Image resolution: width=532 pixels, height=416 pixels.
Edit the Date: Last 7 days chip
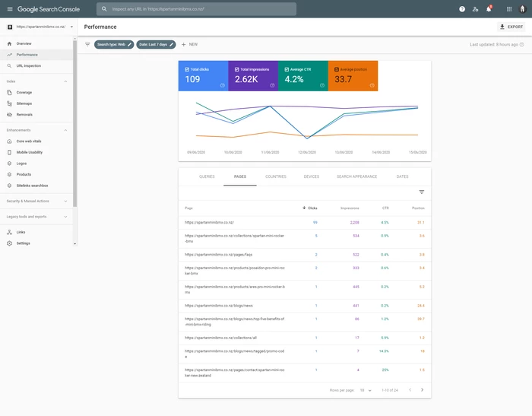(156, 44)
